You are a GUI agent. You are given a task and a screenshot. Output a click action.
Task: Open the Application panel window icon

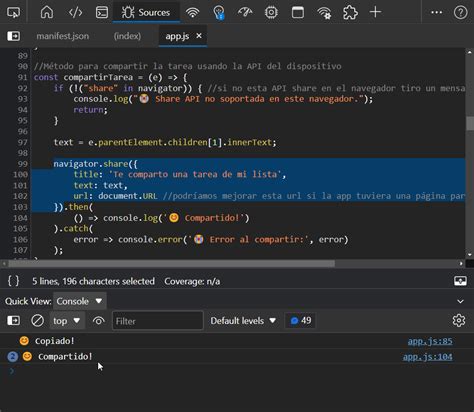coord(298,12)
